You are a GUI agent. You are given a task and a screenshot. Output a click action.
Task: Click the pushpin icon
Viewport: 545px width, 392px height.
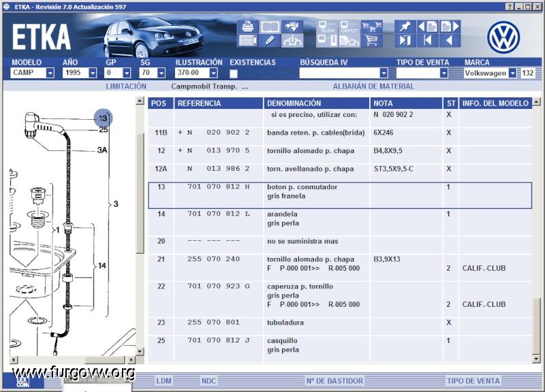tap(405, 27)
